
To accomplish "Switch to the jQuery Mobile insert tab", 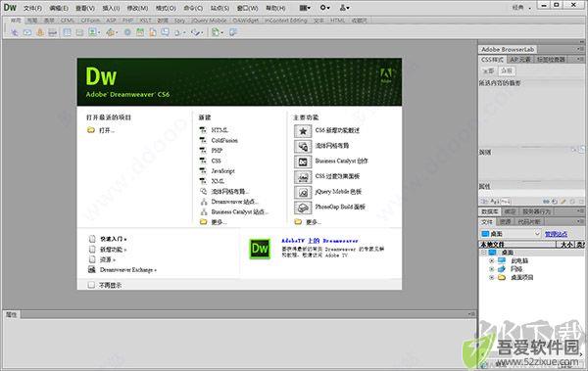I will click(x=210, y=21).
